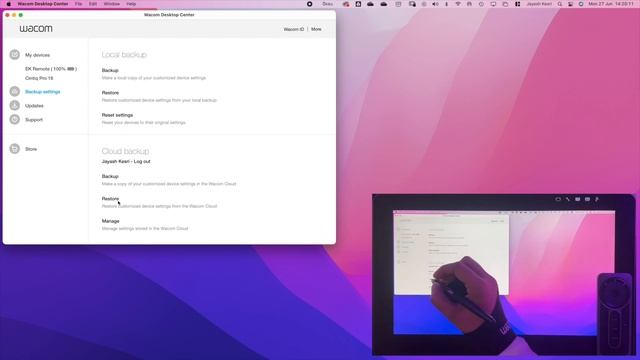Image resolution: width=640 pixels, height=360 pixels.
Task: Open the Wacom Desktop Center app menu
Action: (x=43, y=4)
